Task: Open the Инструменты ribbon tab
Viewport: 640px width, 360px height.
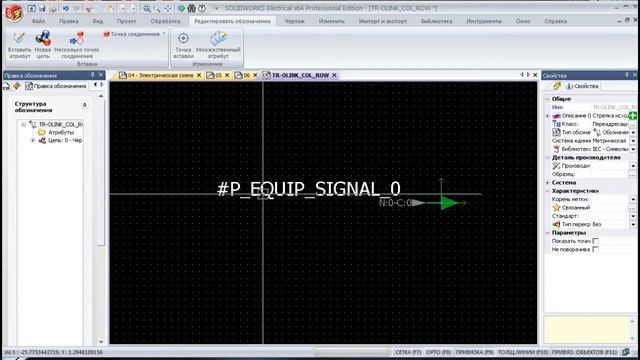Action: click(x=484, y=21)
